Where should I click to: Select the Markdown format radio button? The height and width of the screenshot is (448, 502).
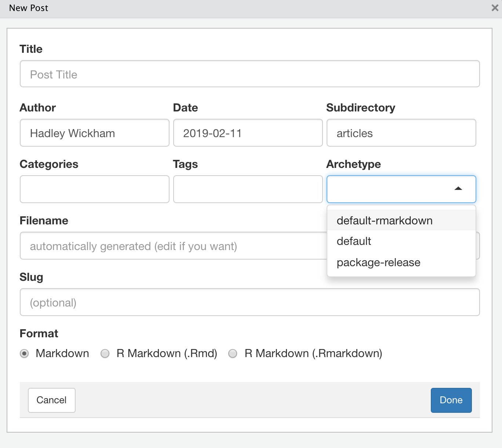pyautogui.click(x=25, y=353)
